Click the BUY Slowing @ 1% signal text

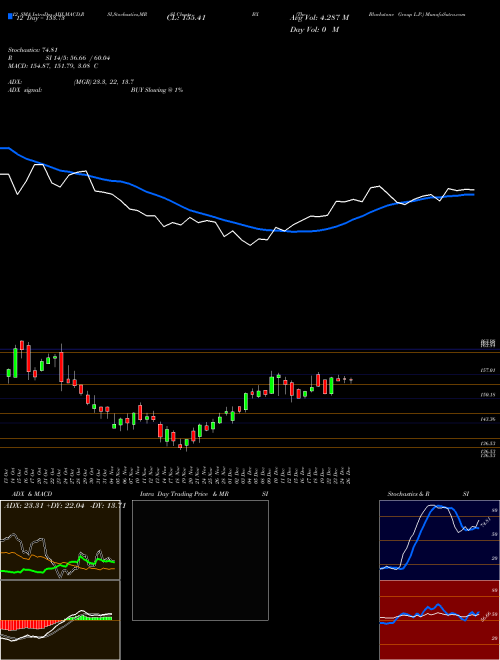(x=157, y=90)
